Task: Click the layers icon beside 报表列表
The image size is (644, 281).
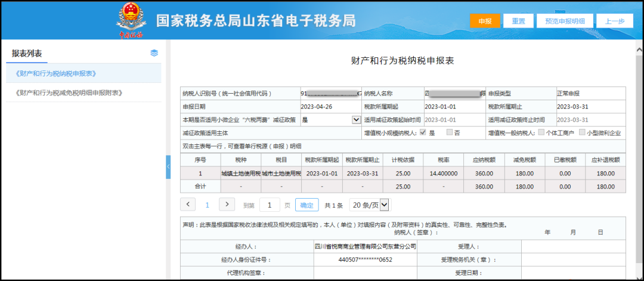Action: coord(154,53)
